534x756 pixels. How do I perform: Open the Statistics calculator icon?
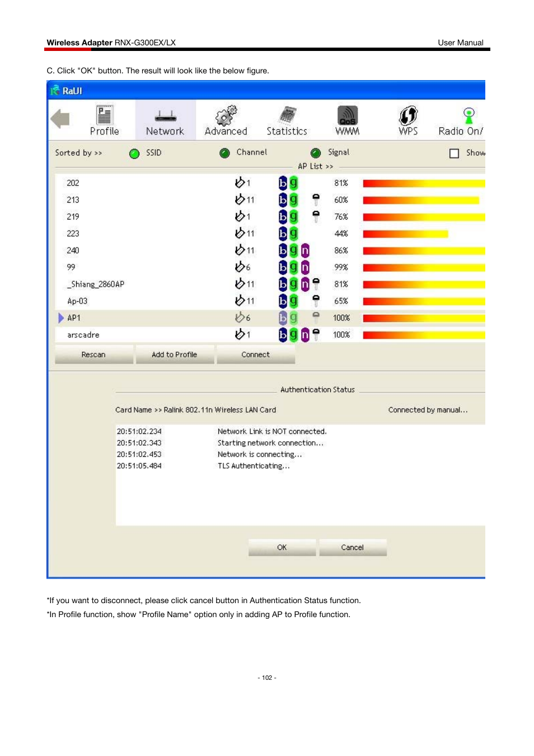(x=287, y=115)
